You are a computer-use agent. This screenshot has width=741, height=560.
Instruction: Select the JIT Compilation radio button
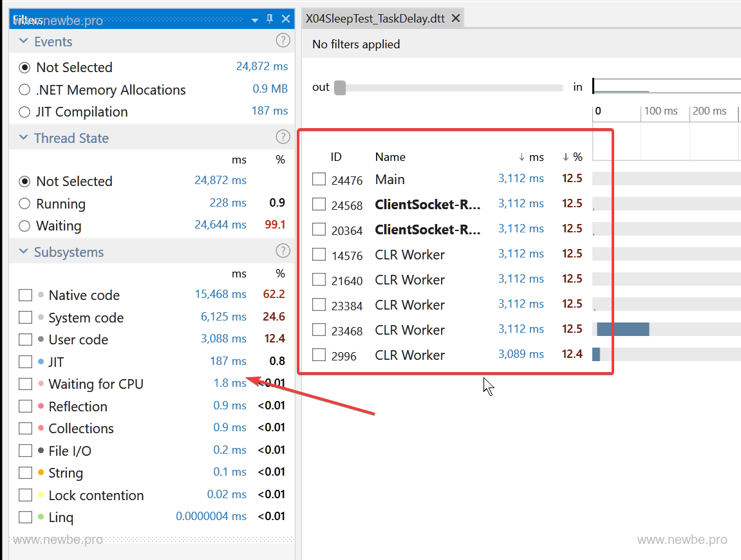tap(24, 112)
